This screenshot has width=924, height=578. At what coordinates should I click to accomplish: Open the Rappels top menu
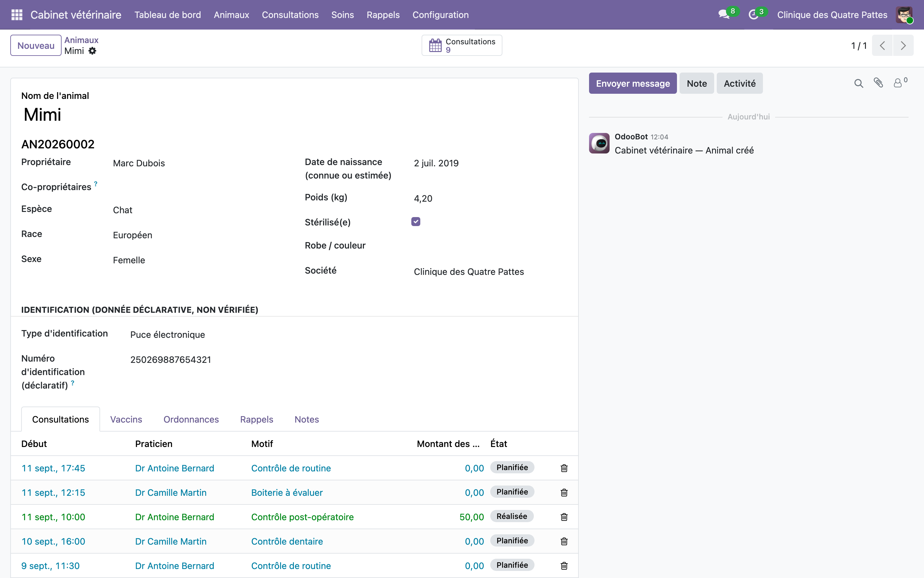[x=383, y=14]
